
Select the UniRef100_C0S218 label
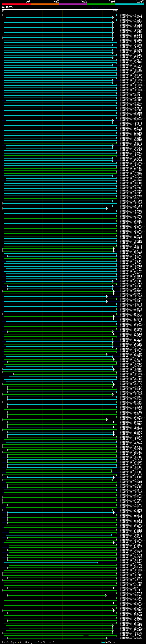(x=131, y=414)
